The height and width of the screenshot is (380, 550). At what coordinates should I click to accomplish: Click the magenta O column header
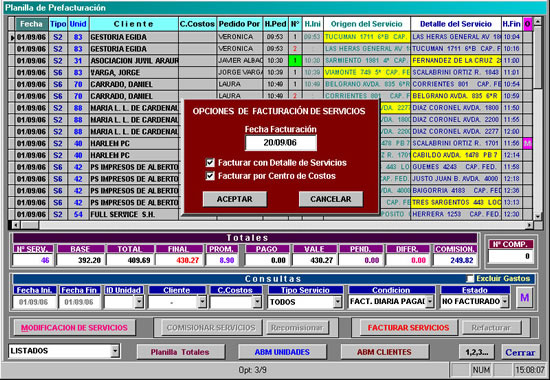coord(527,24)
